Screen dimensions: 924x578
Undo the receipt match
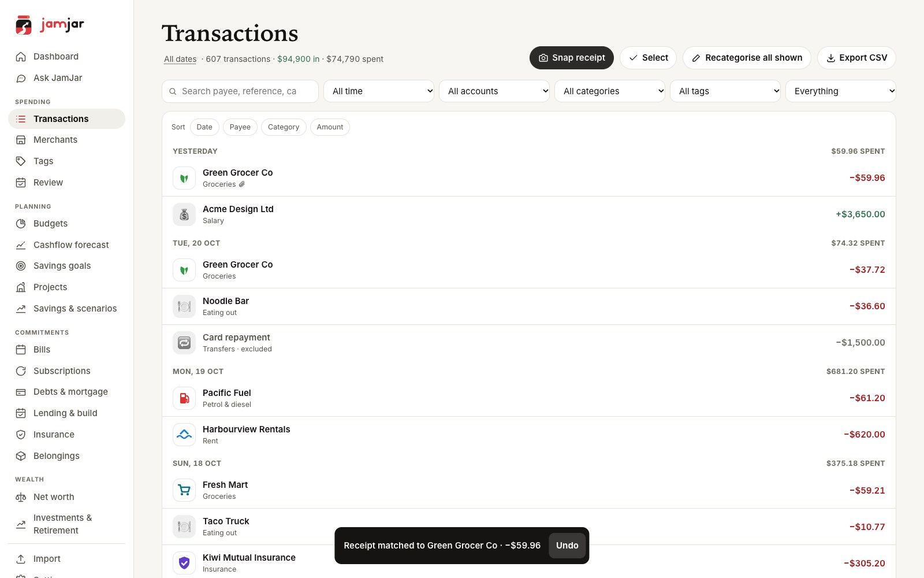click(567, 546)
